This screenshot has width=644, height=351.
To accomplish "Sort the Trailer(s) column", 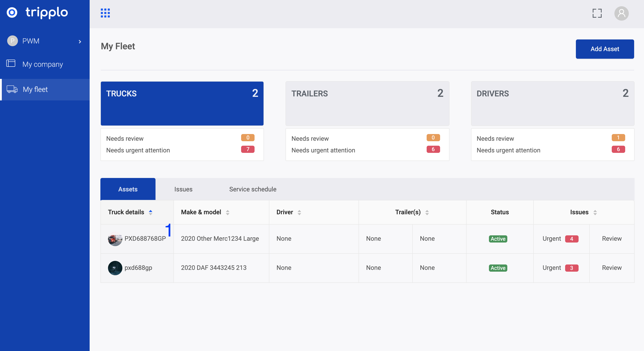I will 427,212.
